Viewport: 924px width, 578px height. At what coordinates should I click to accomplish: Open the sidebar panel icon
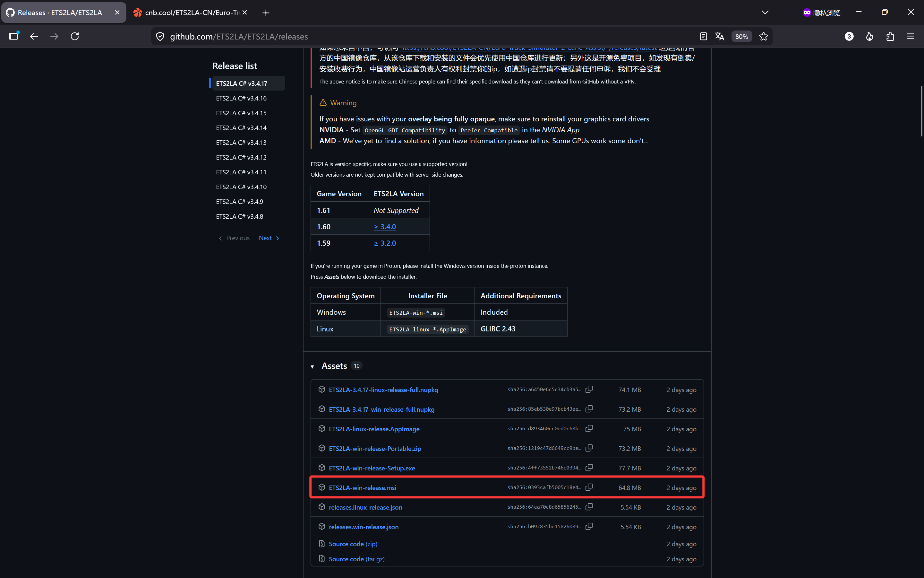click(14, 36)
